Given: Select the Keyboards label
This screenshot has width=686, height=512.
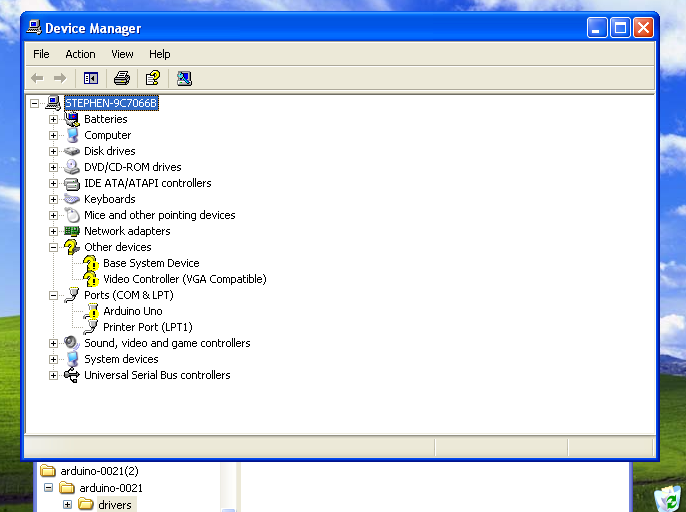Looking at the screenshot, I should (110, 199).
